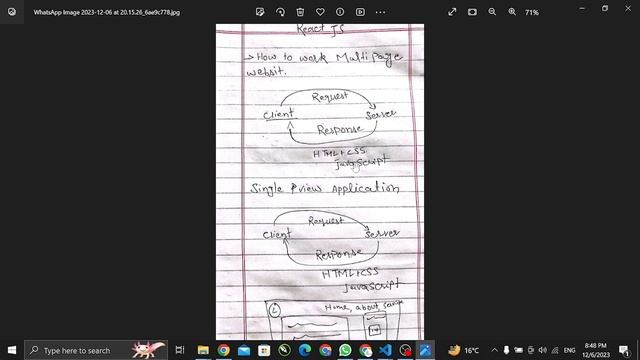
Task: Open the first Chrome taskbar icon
Action: pos(224,350)
